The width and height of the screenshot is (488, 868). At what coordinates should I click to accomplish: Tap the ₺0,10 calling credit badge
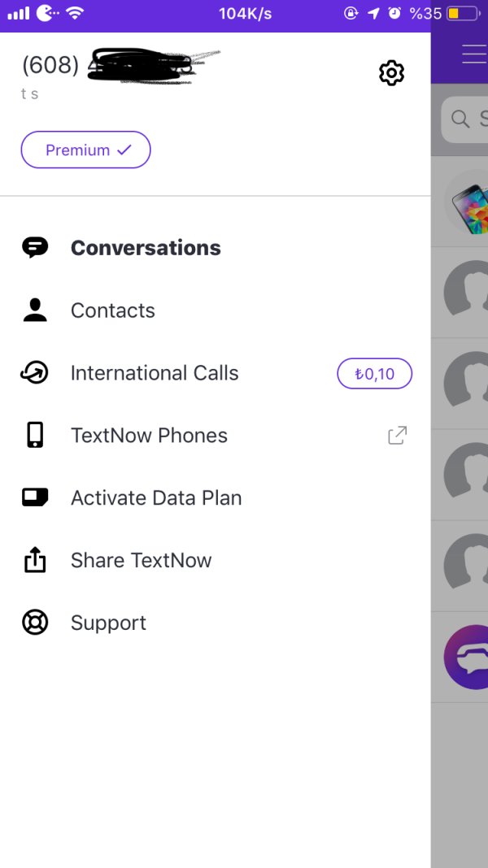(x=374, y=374)
